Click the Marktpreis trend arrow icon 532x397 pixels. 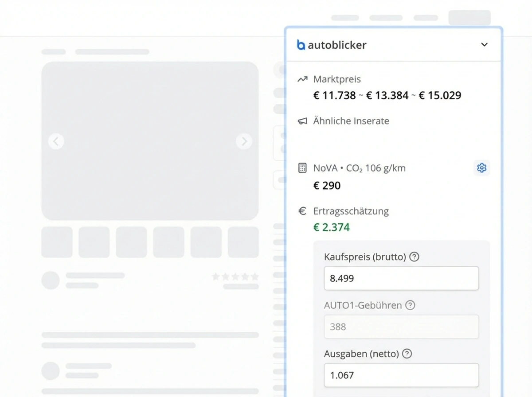pos(302,79)
